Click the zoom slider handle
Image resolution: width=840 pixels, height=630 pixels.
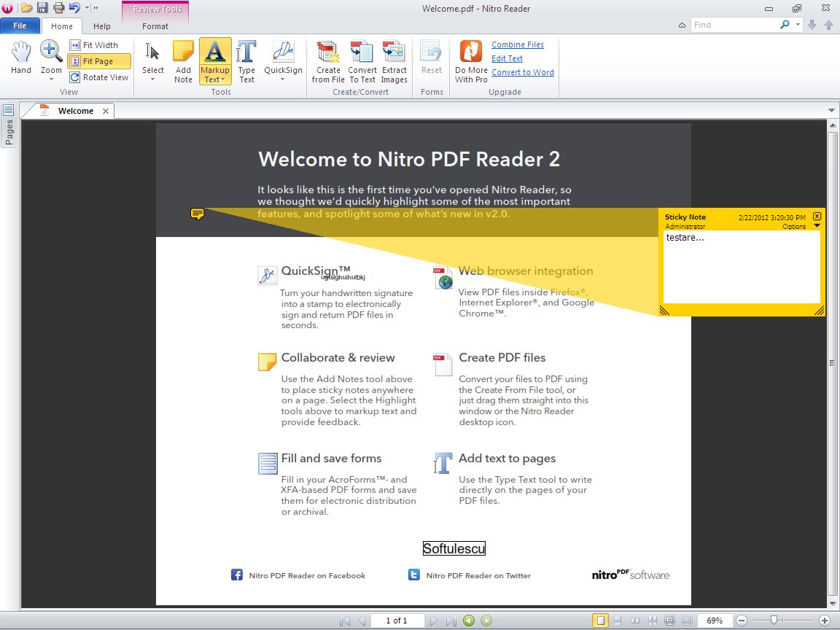click(x=774, y=621)
